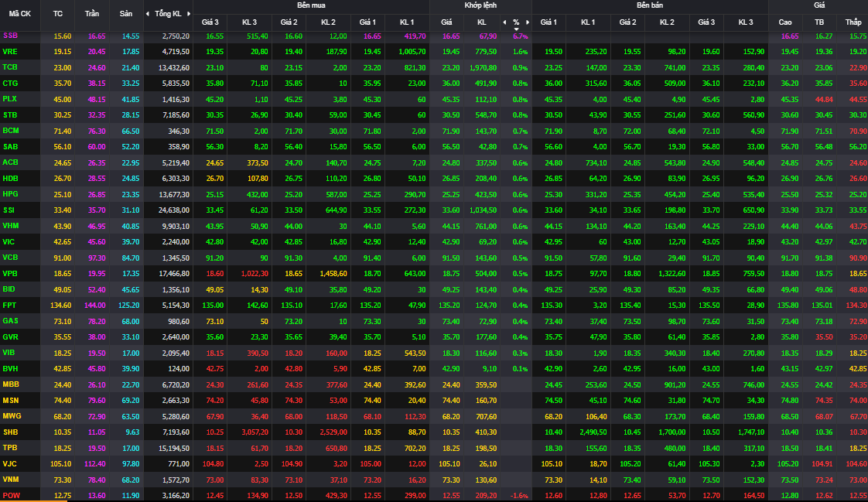This screenshot has width=868, height=502.
Task: Click VCB matched price 91.50
Action: (x=450, y=258)
